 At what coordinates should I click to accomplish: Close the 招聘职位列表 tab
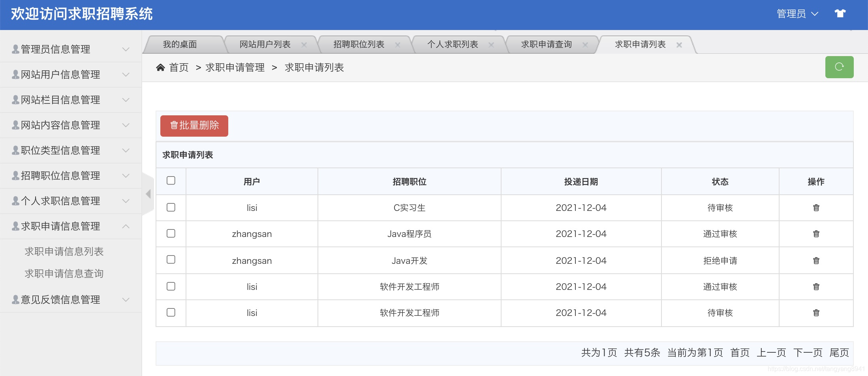(x=398, y=45)
